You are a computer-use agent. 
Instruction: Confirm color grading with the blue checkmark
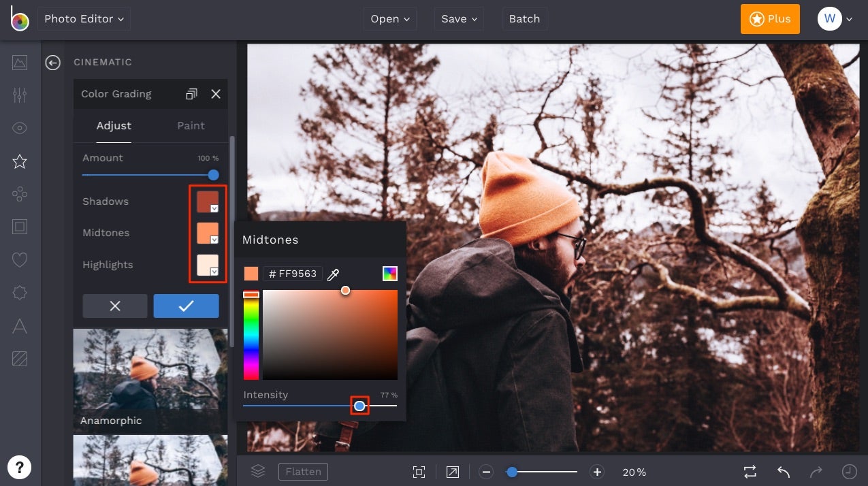(186, 306)
